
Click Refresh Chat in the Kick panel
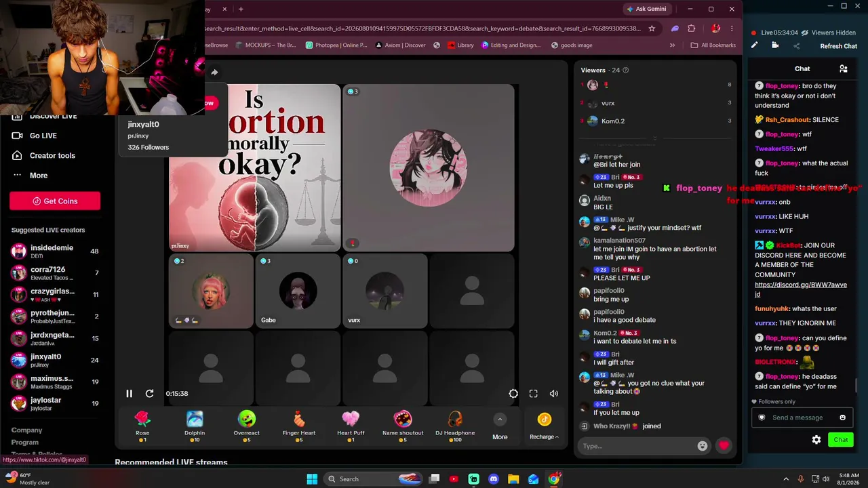point(839,46)
